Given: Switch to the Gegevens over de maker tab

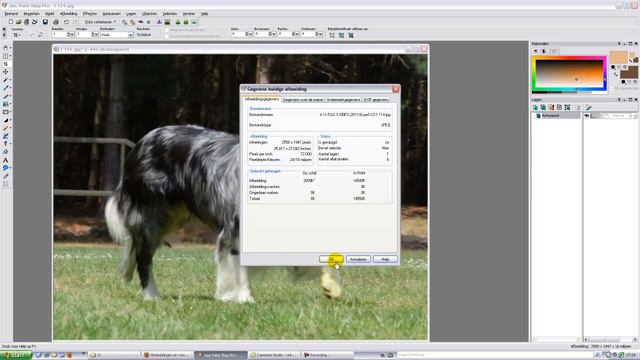Looking at the screenshot, I should (302, 100).
